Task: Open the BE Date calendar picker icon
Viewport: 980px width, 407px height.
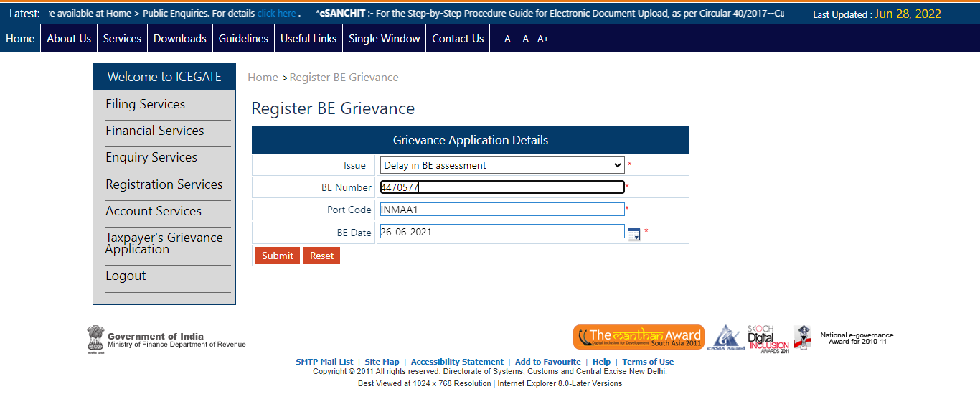Action: pos(633,234)
